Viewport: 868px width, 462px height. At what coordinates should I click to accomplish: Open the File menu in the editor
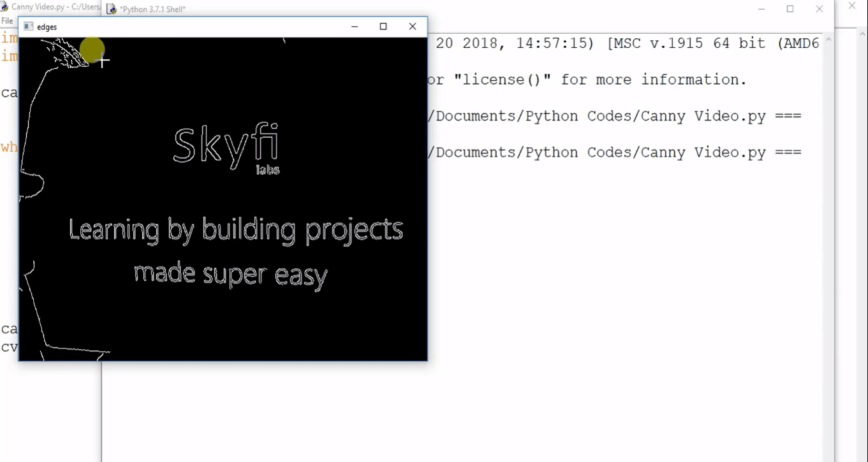[7, 21]
